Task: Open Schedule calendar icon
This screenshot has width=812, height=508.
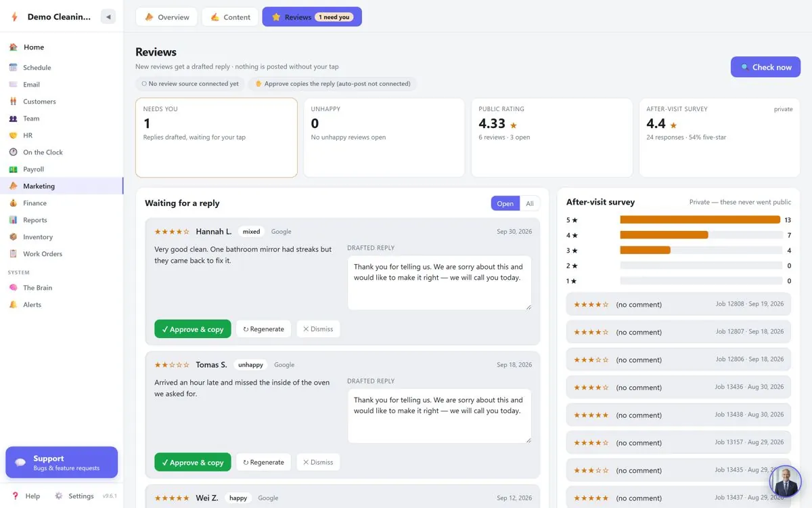Action: [13, 68]
